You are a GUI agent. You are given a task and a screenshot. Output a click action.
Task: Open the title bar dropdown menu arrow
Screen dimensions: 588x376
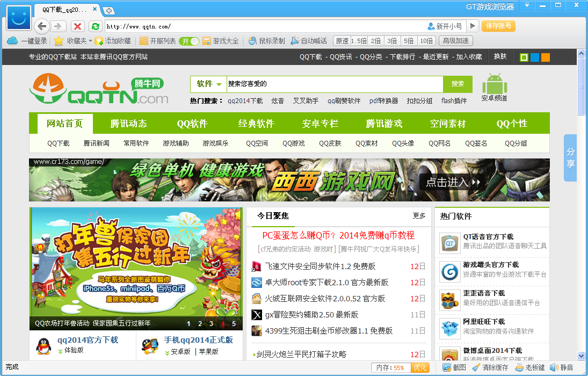pos(527,5)
